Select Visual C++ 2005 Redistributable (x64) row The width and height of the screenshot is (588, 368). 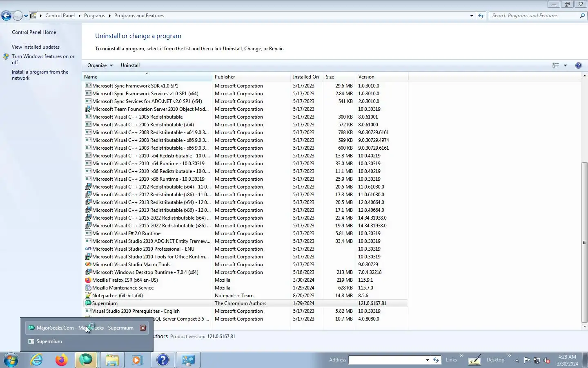pos(245,125)
